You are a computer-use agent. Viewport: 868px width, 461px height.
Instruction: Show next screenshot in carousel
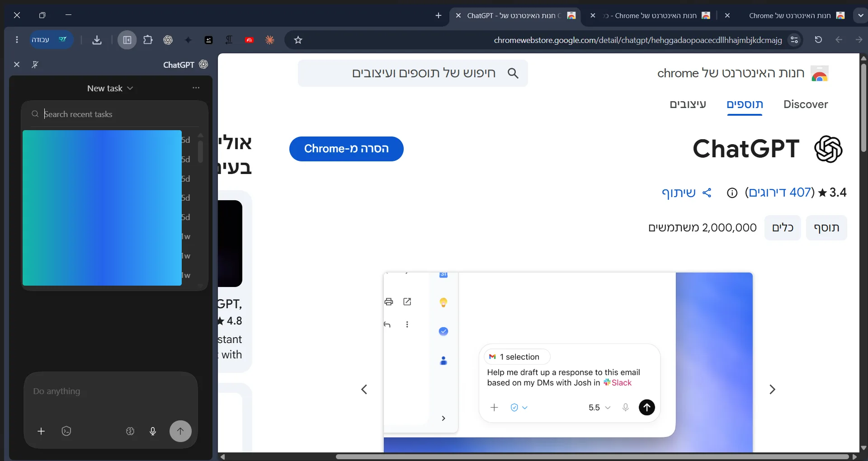pos(772,389)
